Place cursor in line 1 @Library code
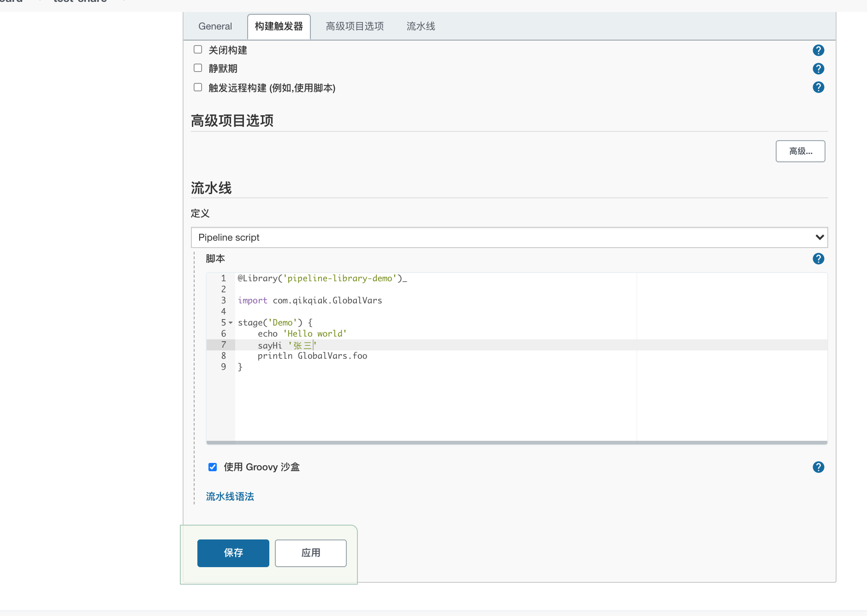Screen dimensions: 867x616 pos(322,278)
